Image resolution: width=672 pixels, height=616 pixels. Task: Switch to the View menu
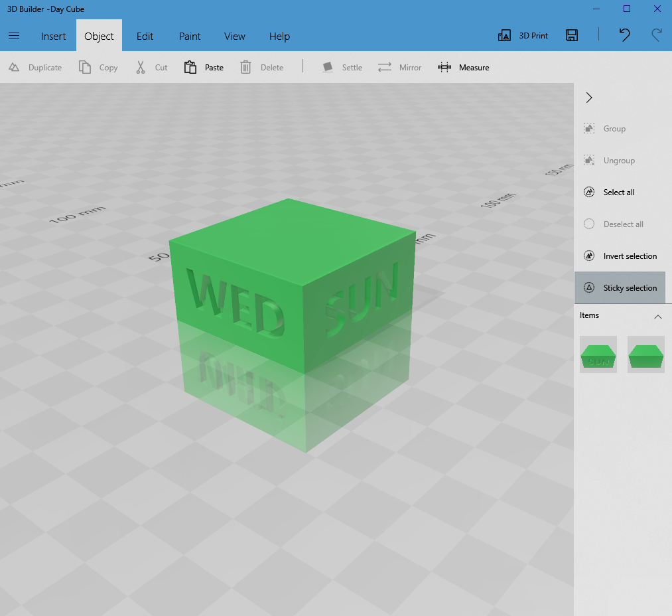click(234, 36)
